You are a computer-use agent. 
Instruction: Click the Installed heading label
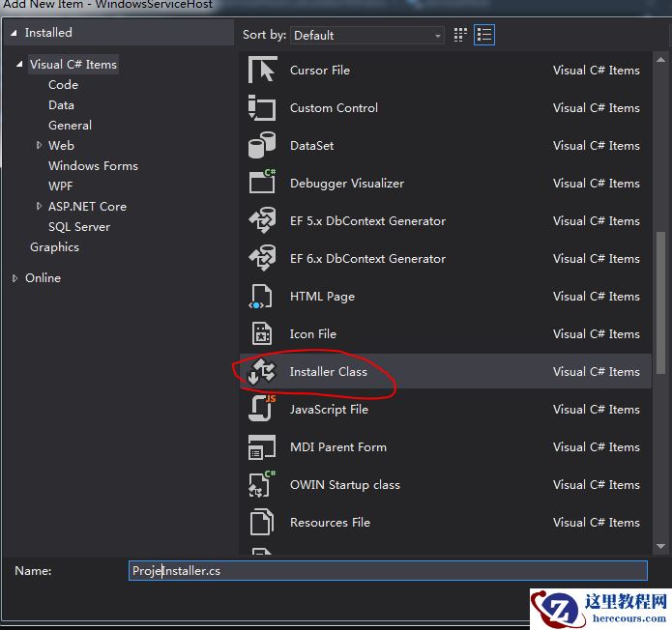(x=48, y=33)
